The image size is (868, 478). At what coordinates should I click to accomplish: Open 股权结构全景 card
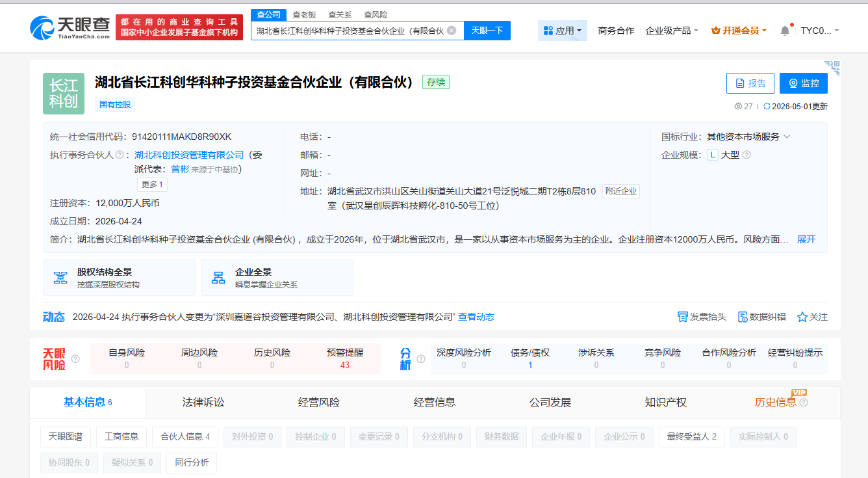119,278
